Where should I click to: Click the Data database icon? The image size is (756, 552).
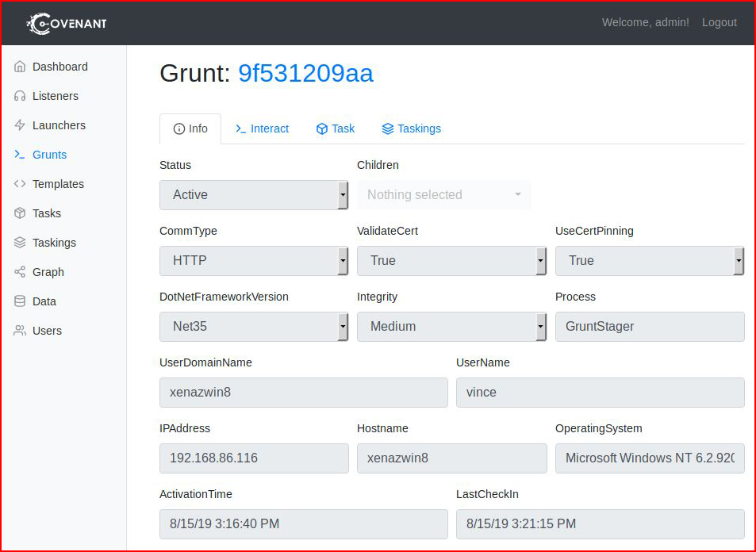pyautogui.click(x=20, y=301)
